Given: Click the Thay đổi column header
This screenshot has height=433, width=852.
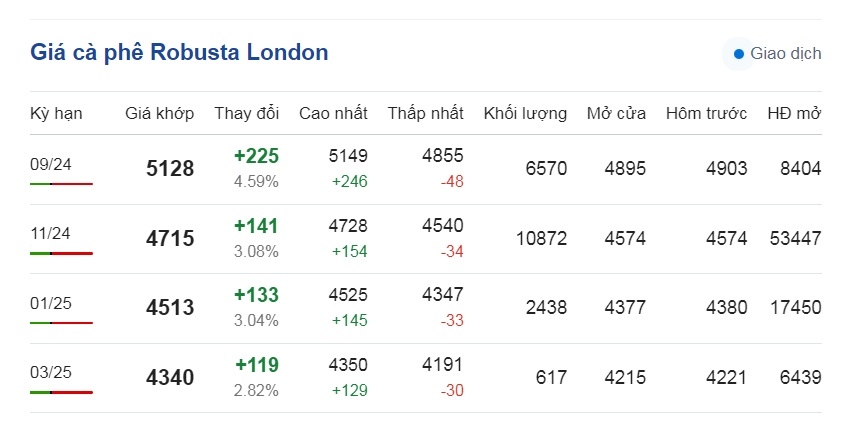Looking at the screenshot, I should click(x=247, y=113).
